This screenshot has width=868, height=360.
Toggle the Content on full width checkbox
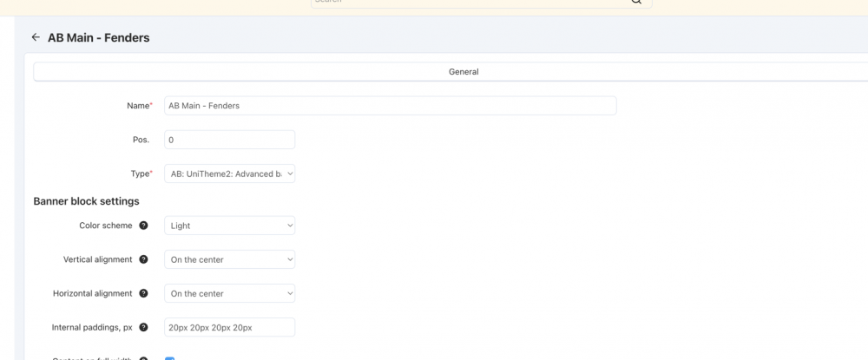tap(169, 358)
